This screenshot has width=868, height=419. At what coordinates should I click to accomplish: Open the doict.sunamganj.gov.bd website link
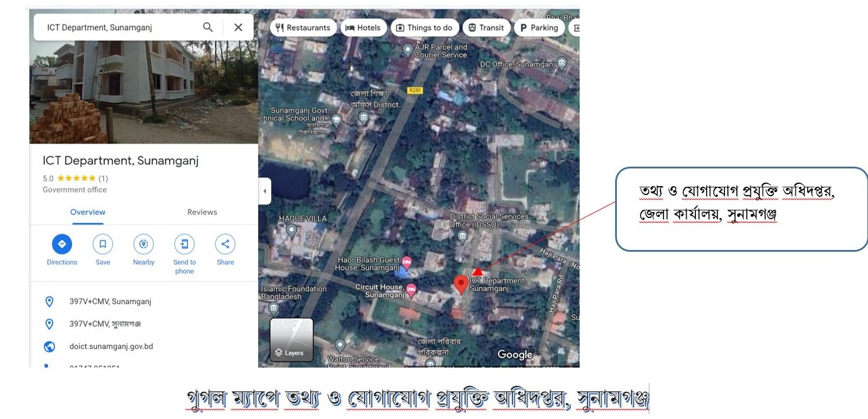tap(111, 346)
